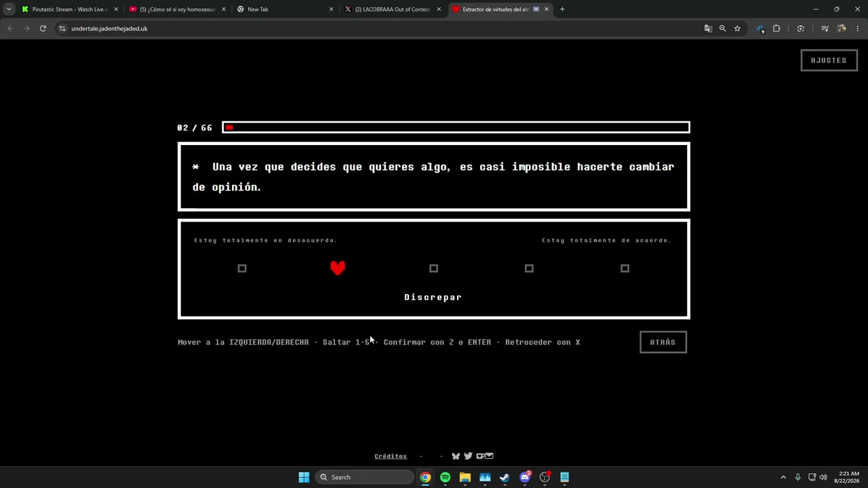
Task: Click the taskbar microphone icon
Action: 798,477
